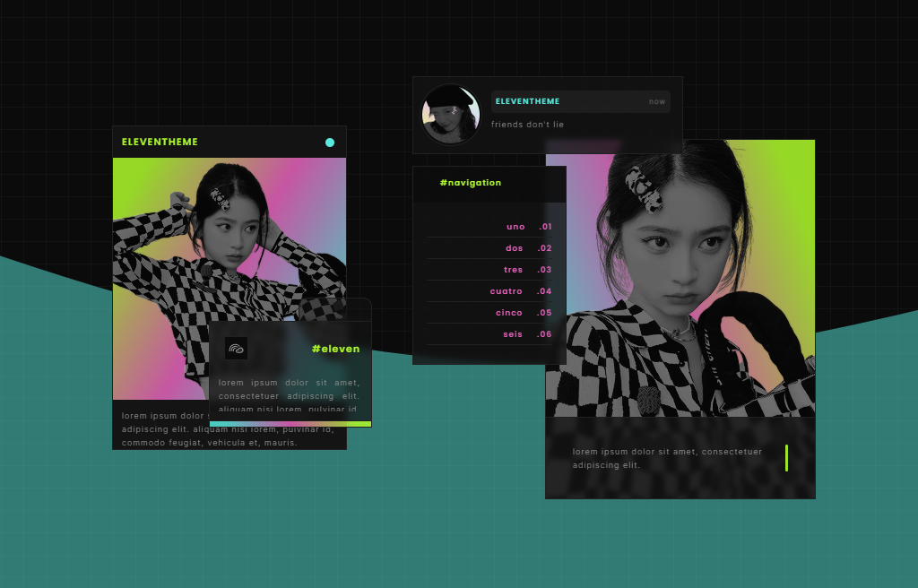918x588 pixels.
Task: Click the popup's 'consectetuer adipiscing elit.' text
Action: [289, 396]
